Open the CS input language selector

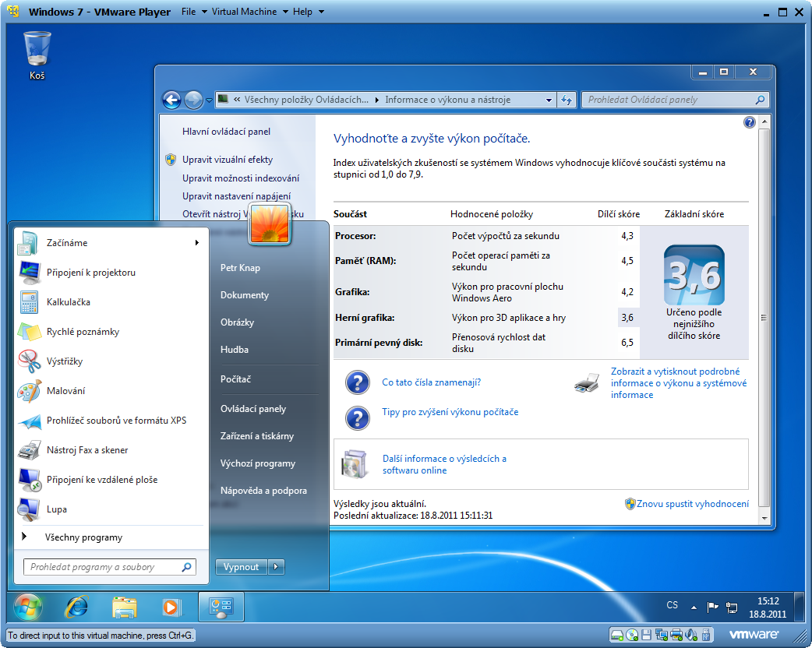673,605
